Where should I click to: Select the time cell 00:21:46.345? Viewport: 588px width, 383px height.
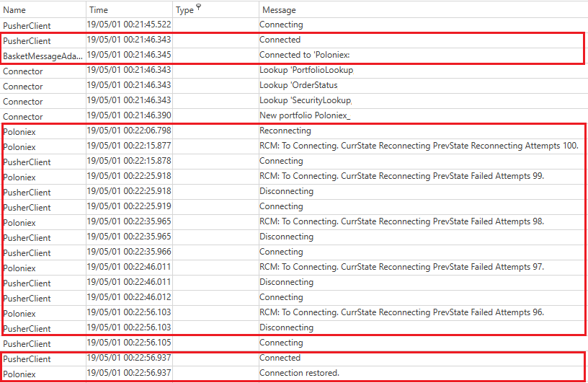[x=129, y=55]
